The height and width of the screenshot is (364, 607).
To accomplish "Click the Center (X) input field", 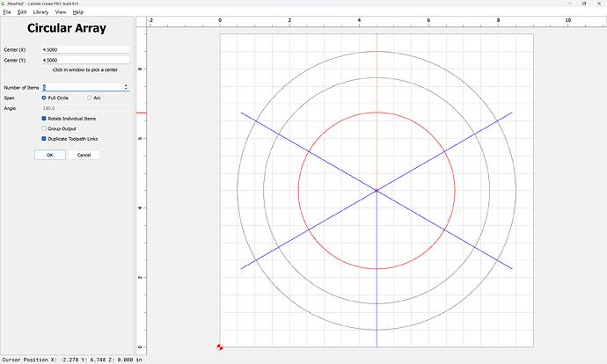I will (85, 50).
